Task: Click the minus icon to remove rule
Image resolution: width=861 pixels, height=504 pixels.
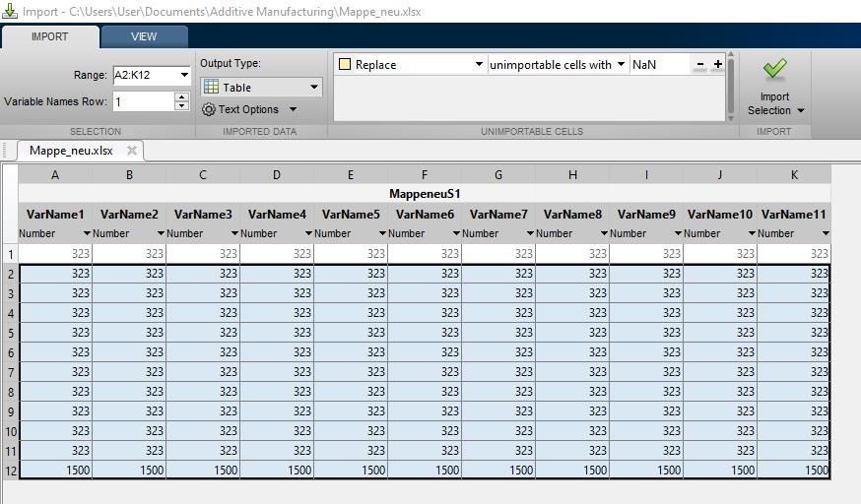Action: 700,65
